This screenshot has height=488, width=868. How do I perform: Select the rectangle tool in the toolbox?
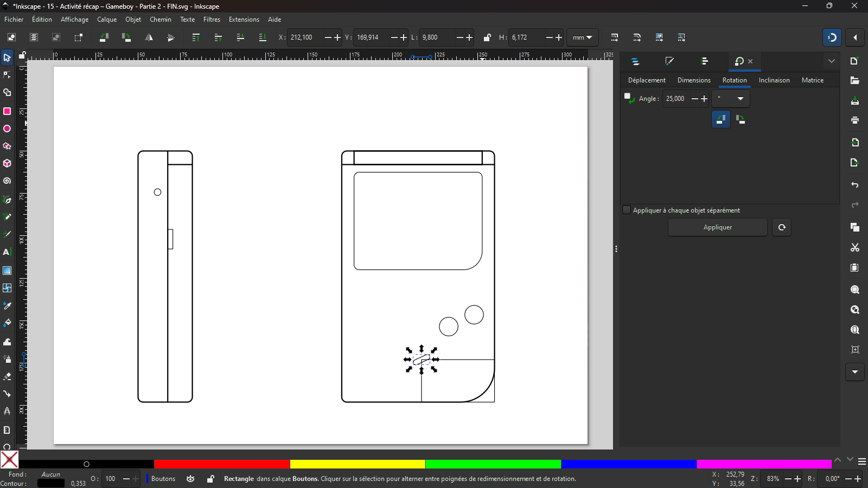pos(7,111)
